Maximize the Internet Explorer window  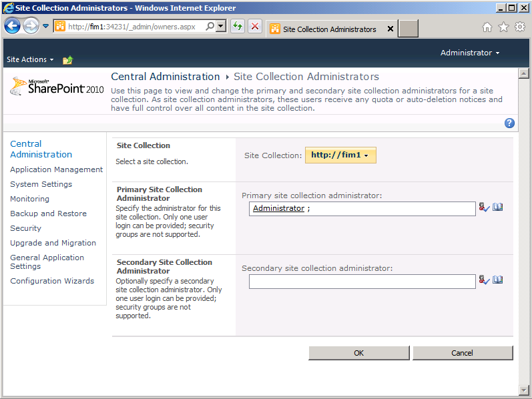pos(512,7)
